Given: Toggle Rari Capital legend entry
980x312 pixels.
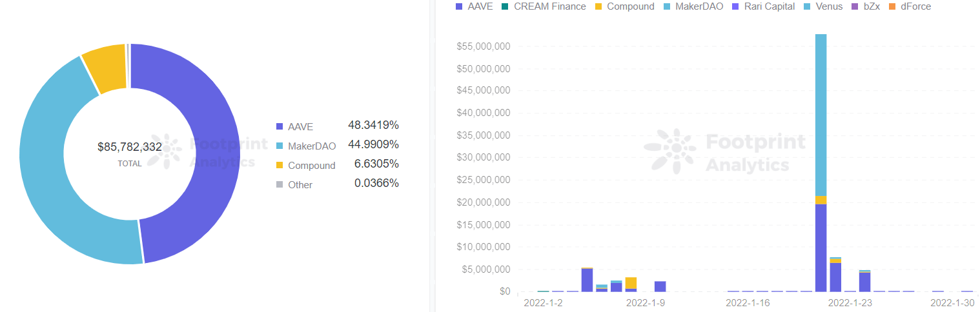Looking at the screenshot, I should pyautogui.click(x=763, y=6).
